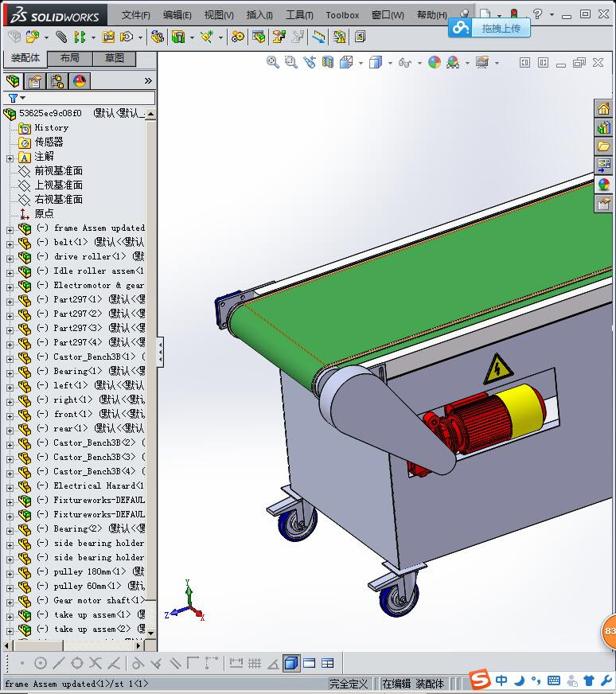The image size is (616, 694).
Task: Click the Apply Scene icon
Action: (453, 62)
